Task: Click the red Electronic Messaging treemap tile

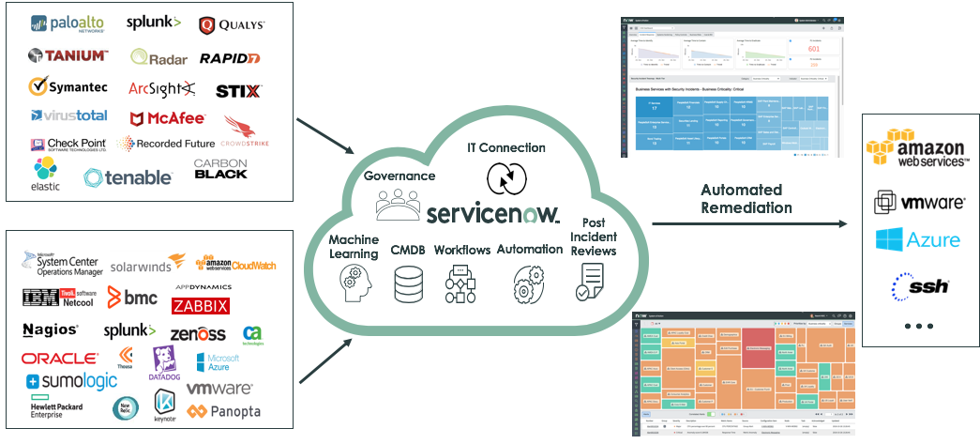Action: [758, 347]
